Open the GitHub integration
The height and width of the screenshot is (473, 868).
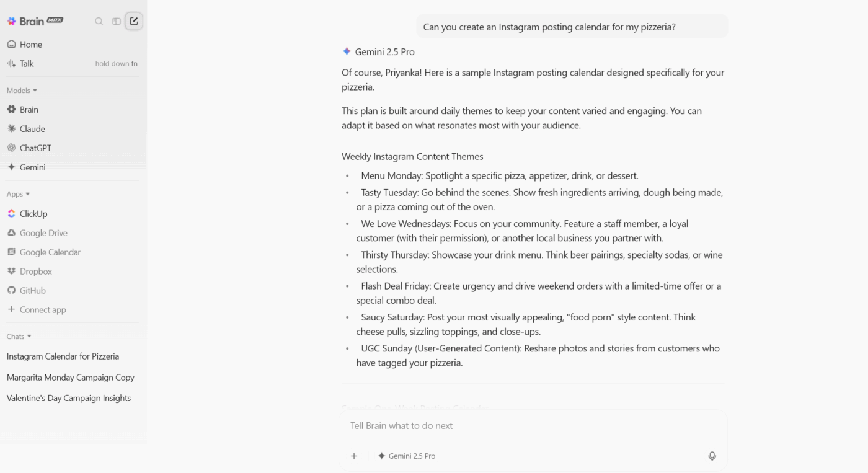tap(34, 290)
